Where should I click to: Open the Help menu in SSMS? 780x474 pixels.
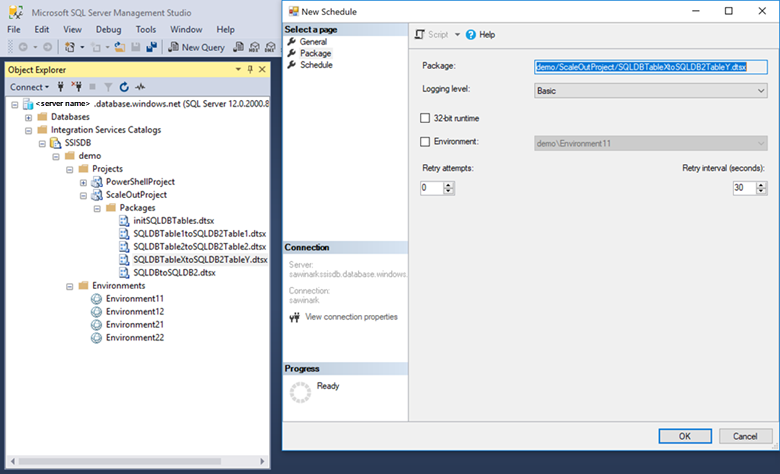click(x=225, y=29)
